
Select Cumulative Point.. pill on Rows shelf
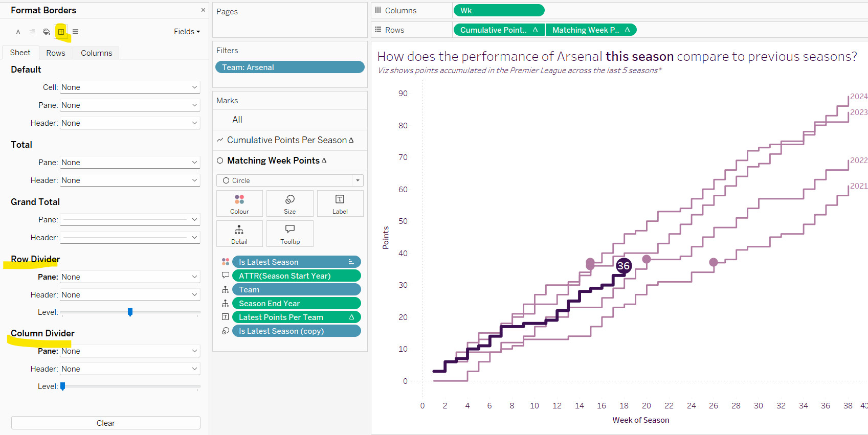(x=499, y=30)
